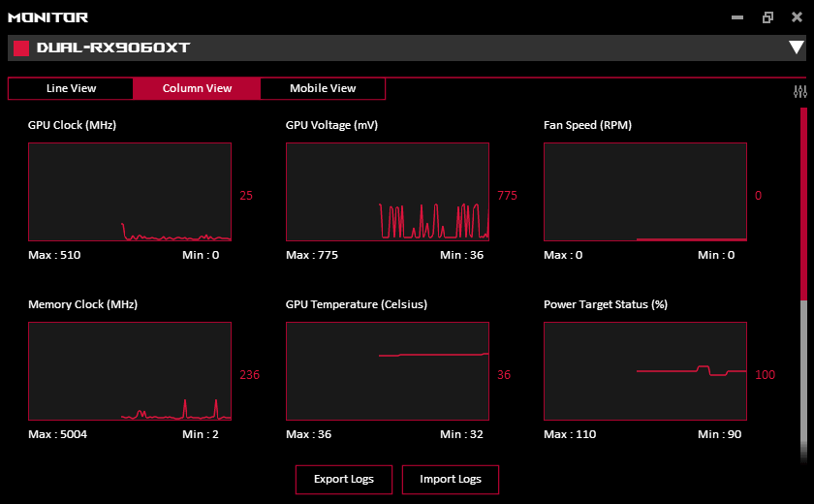Image resolution: width=814 pixels, height=504 pixels.
Task: Click the GPU Temperature graph
Action: coord(388,371)
